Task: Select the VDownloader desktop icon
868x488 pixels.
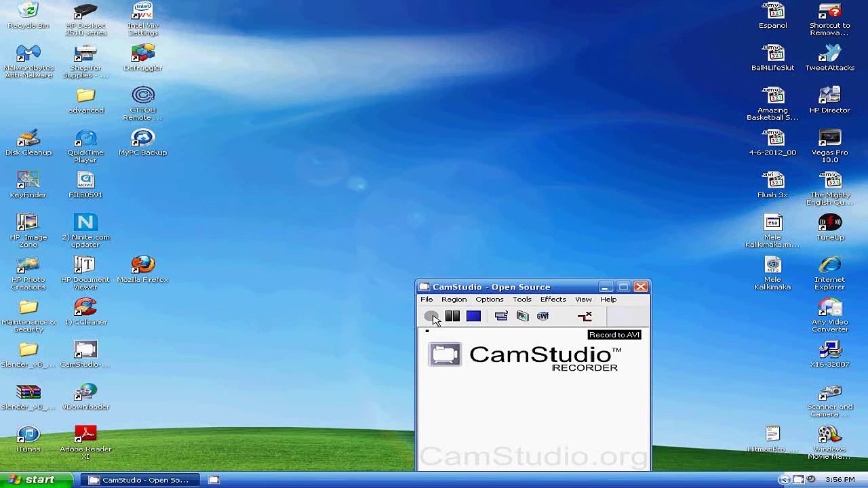Action: point(85,397)
